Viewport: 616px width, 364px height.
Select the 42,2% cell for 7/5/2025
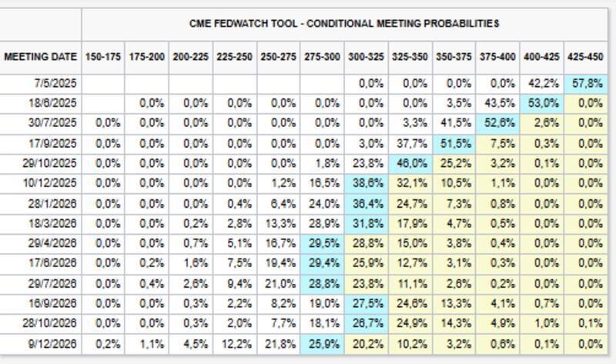[542, 82]
